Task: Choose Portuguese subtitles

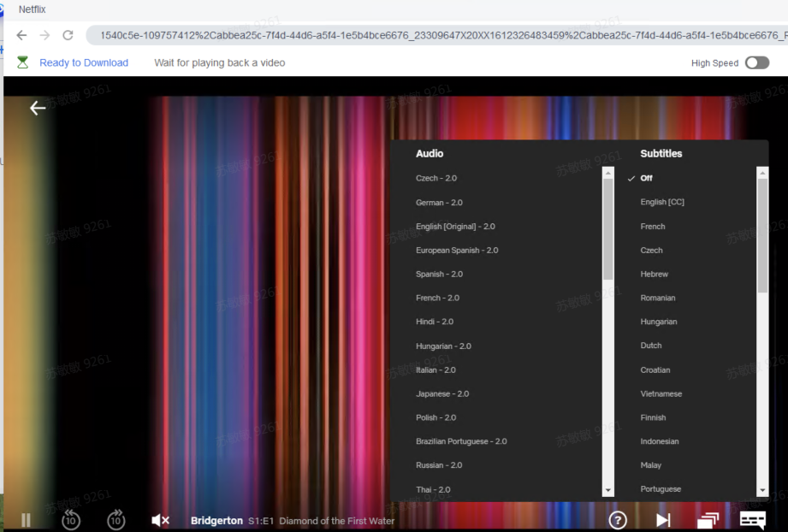Action: pos(661,488)
